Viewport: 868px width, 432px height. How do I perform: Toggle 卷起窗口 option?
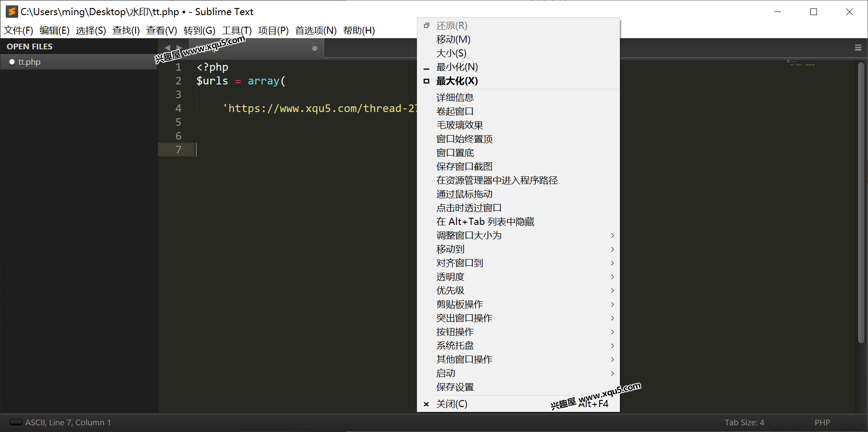point(518,111)
